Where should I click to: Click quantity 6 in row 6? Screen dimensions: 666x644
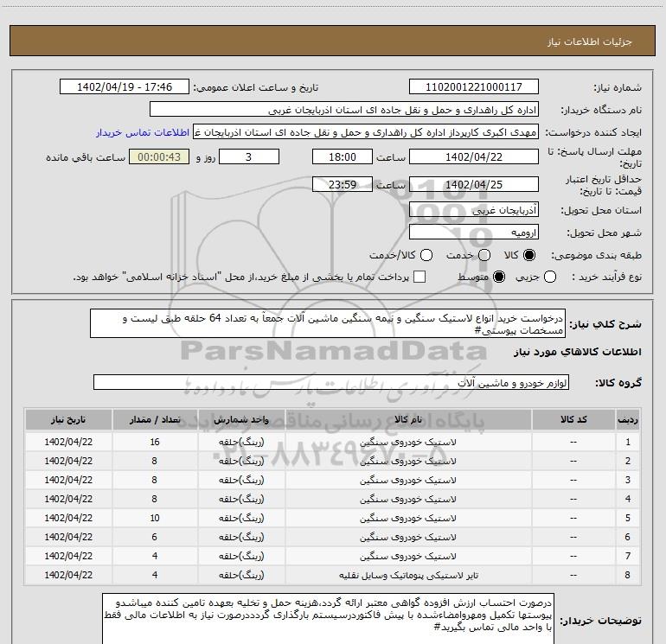point(155,537)
